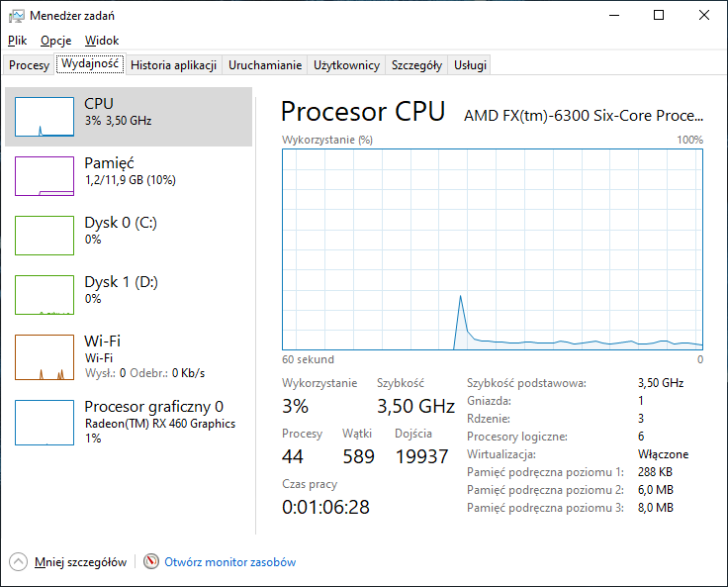
Task: Switch to the Historia aplikacji tab
Action: [x=173, y=65]
